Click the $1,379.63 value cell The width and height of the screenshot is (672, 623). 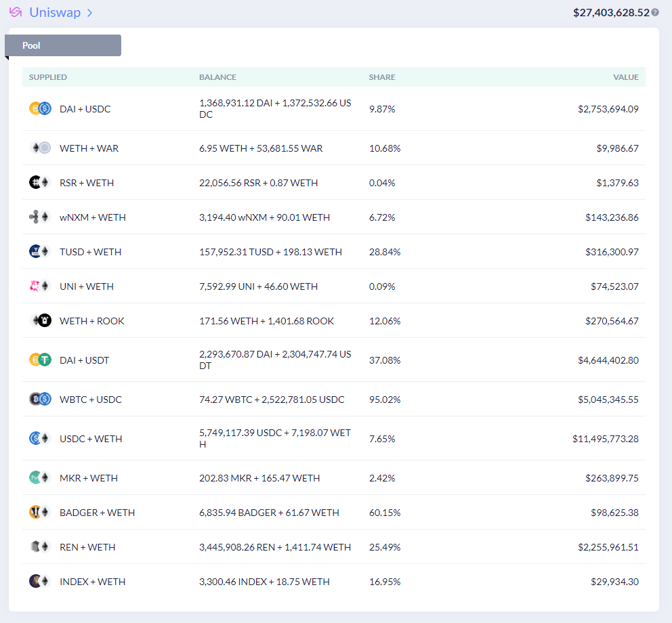(x=618, y=183)
